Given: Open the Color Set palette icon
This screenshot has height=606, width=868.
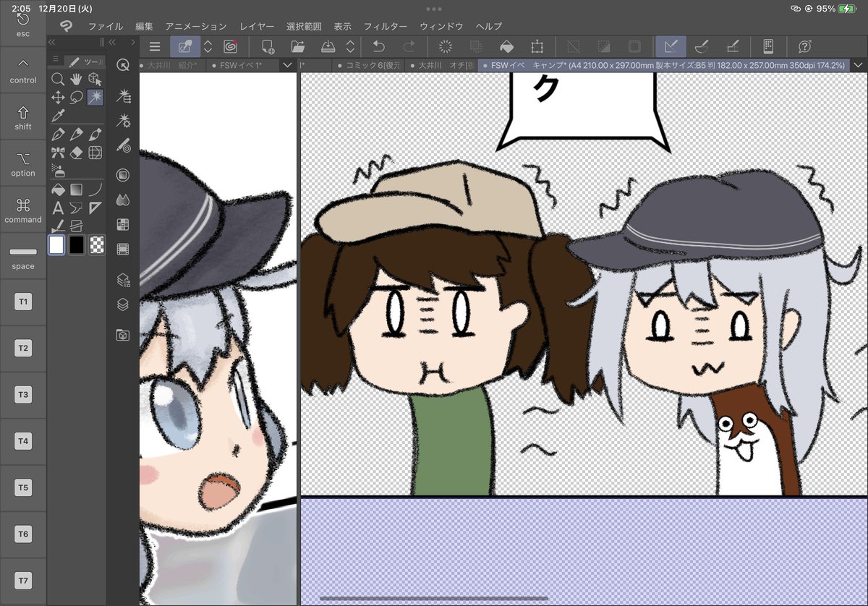Looking at the screenshot, I should click(123, 224).
